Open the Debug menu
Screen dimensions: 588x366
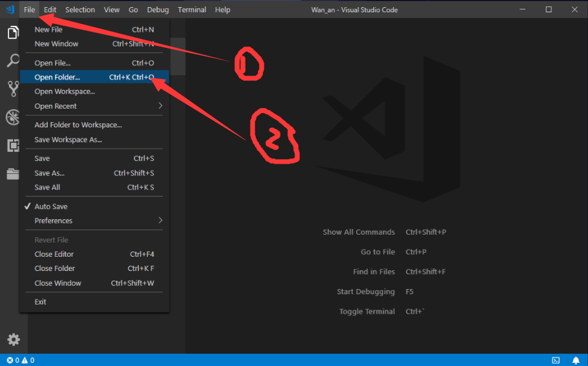tap(158, 10)
